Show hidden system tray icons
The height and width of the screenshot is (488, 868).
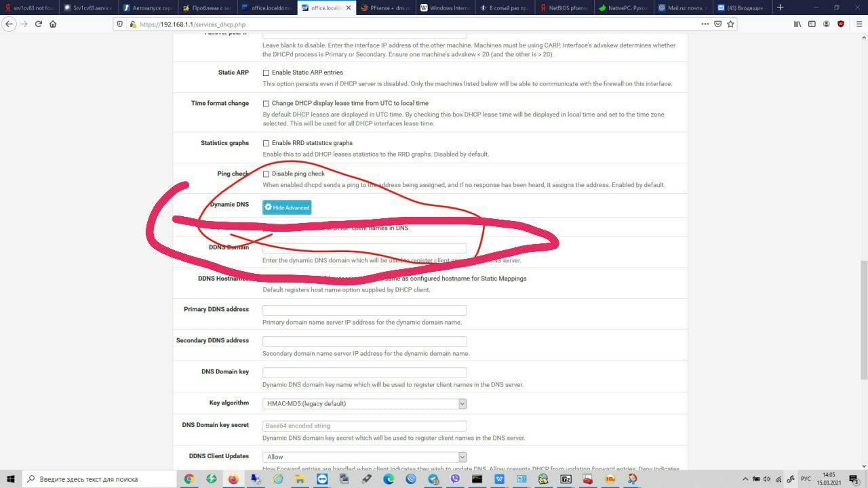(746, 479)
